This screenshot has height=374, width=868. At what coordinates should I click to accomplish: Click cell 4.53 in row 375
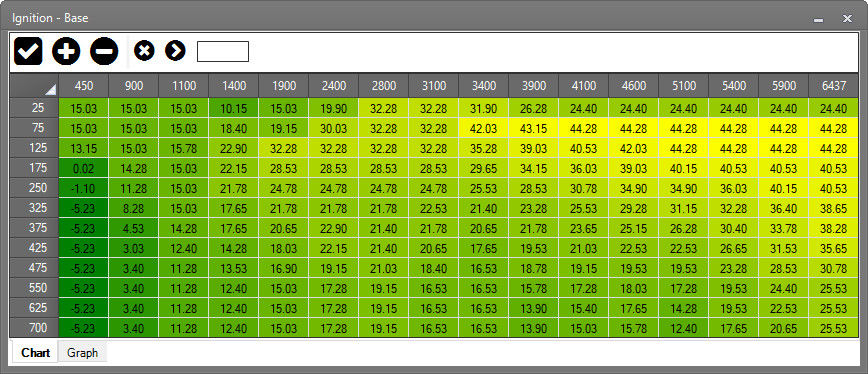click(x=134, y=228)
